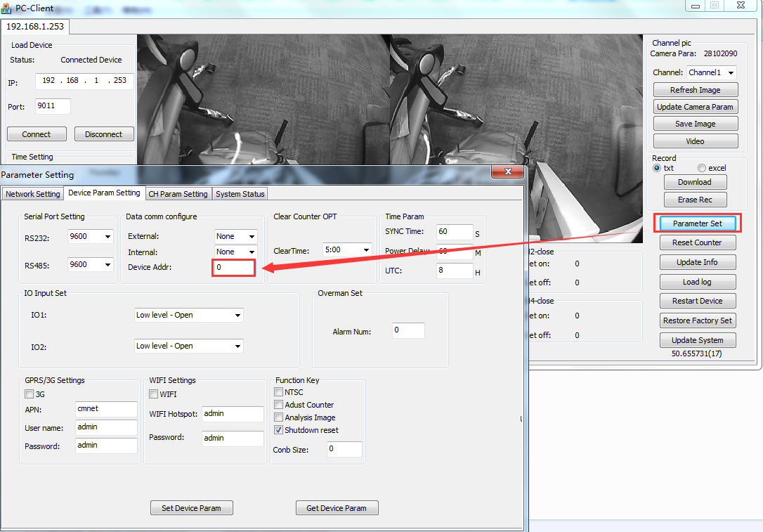Enable the WIFI checkbox
763x532 pixels.
point(154,394)
